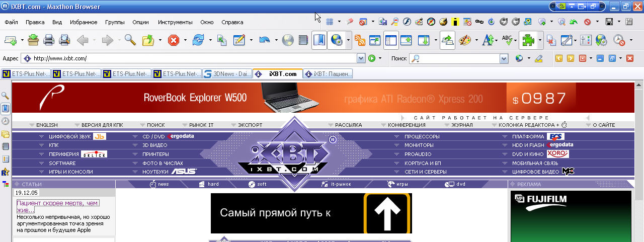Click the ABC spell check icon

[x=508, y=40]
